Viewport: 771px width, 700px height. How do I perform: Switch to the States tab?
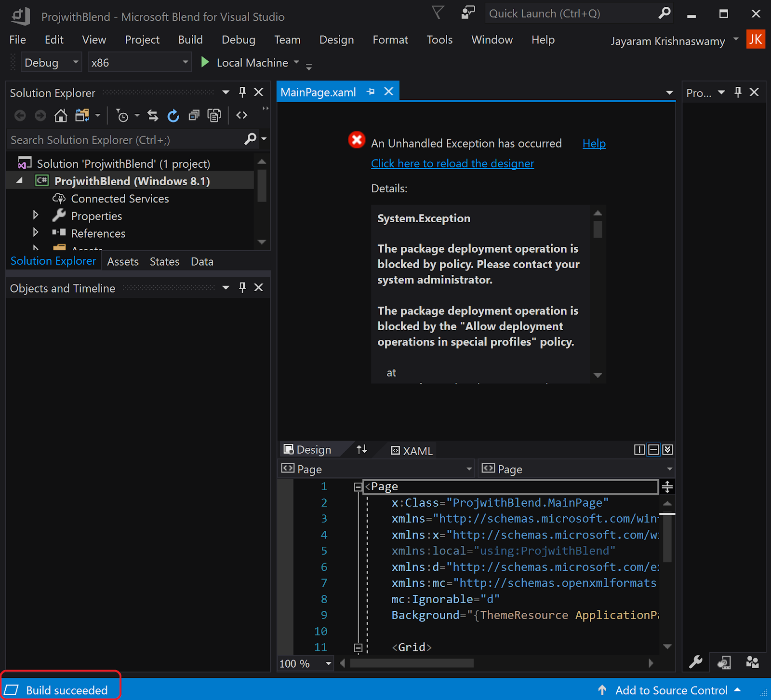[x=164, y=261]
